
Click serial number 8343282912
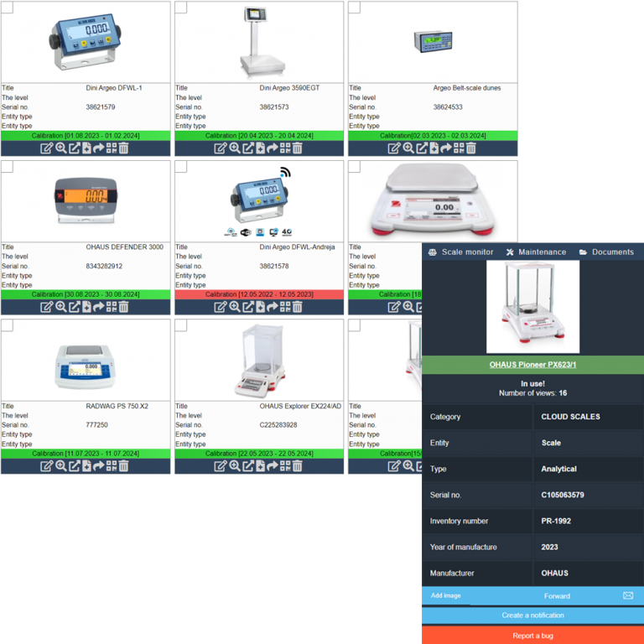tap(104, 266)
